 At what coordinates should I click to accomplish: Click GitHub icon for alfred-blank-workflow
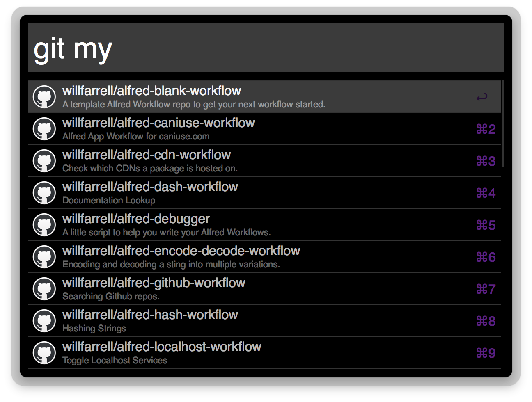tap(44, 97)
